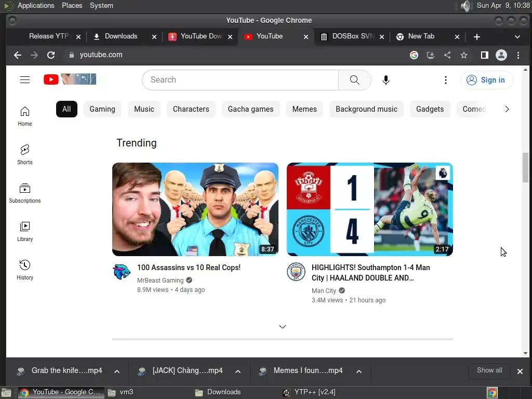
Task: Click the Google icon in address bar
Action: 414,55
